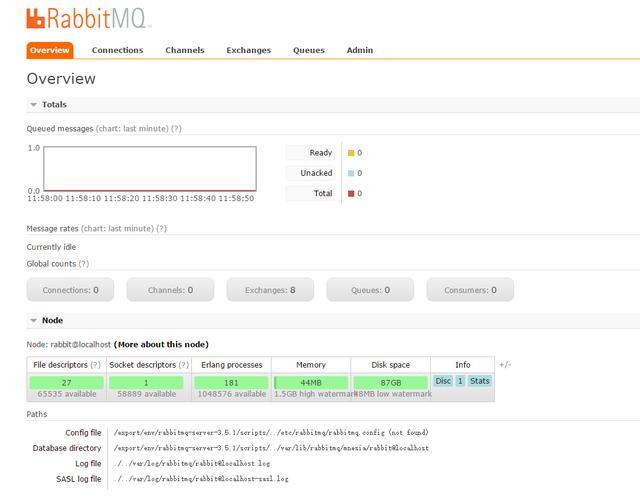Click the Config file path value

(x=271, y=432)
